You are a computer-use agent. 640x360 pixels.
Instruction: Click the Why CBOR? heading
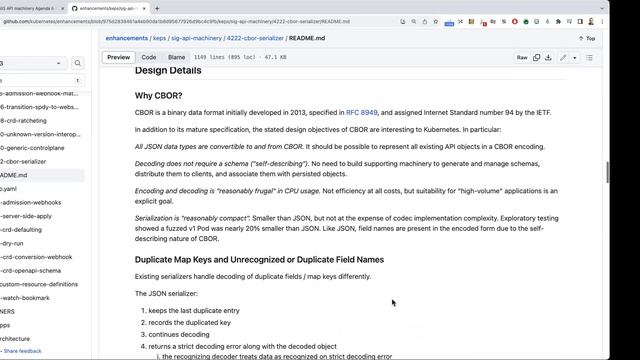tap(158, 96)
